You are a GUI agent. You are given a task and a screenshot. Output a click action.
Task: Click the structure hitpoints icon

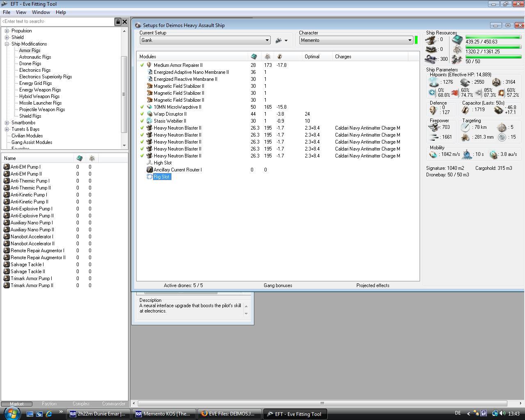point(496,82)
